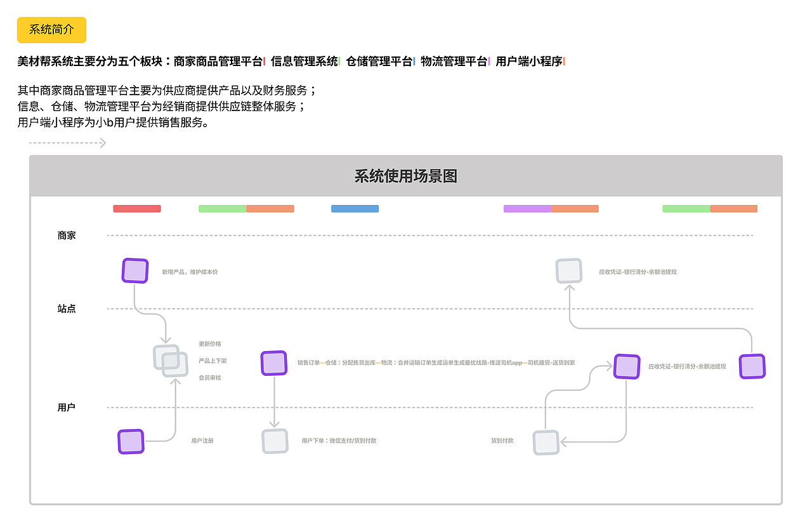Viewport: 812px width, 525px height.
Task: Click the yellow 系统简介 button
Action: coord(51,30)
